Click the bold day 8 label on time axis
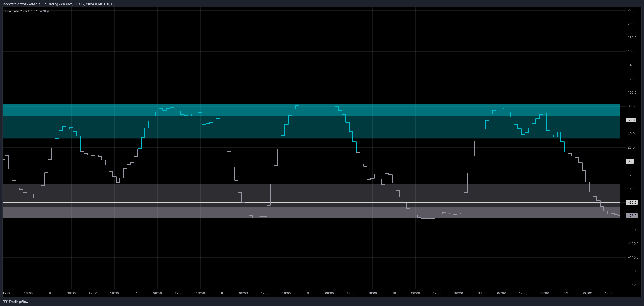 (x=222, y=293)
